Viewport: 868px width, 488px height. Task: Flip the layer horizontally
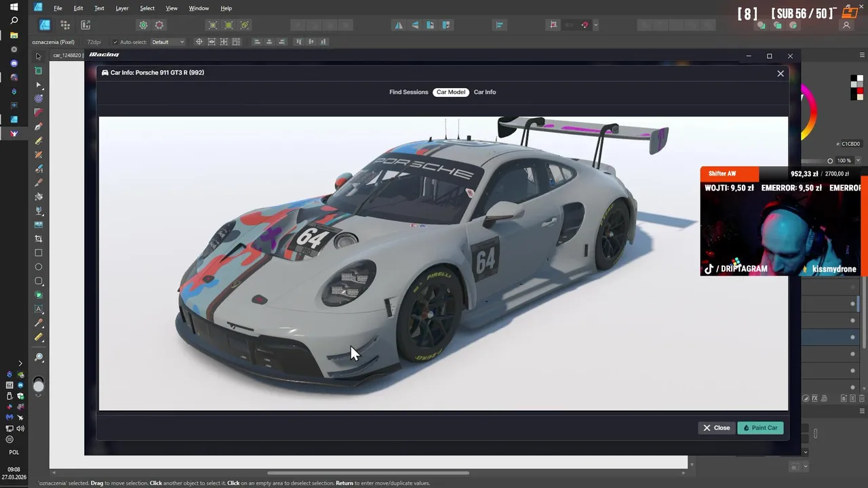point(399,25)
